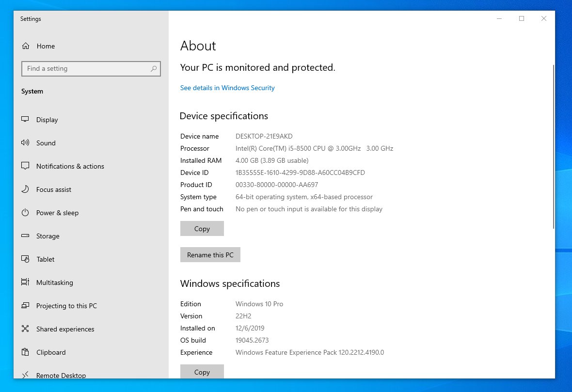Click Rename this PC button
572x392 pixels.
point(210,255)
